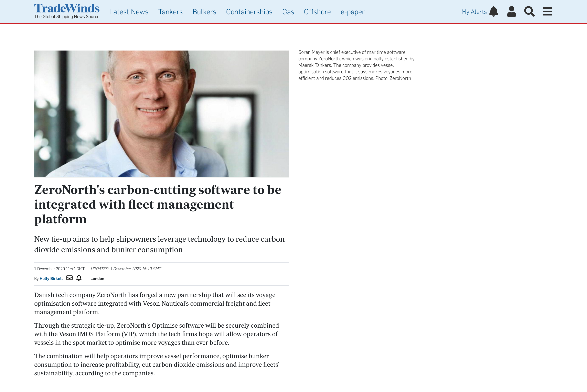This screenshot has width=587, height=392.
Task: Open the e-paper link
Action: 352,12
